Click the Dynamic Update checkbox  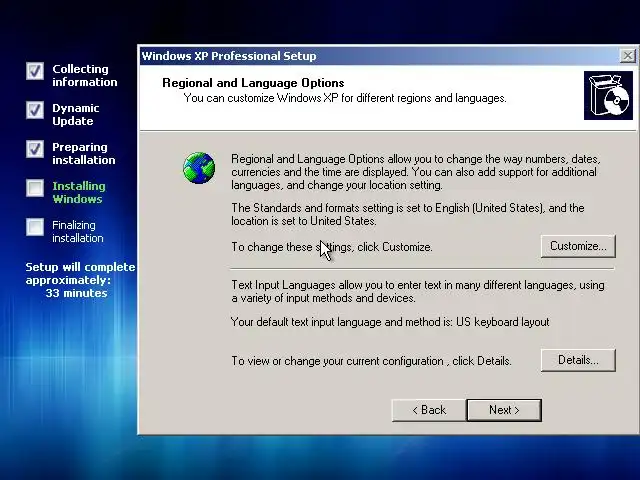click(x=35, y=110)
